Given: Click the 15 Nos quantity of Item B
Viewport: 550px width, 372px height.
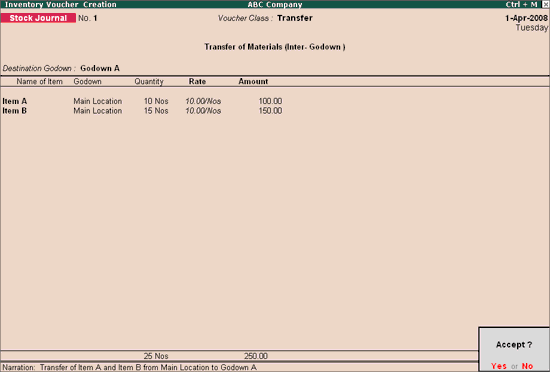Looking at the screenshot, I should 156,111.
